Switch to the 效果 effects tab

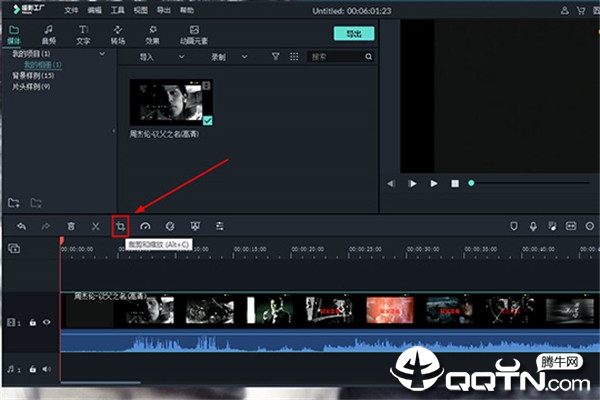pyautogui.click(x=152, y=35)
